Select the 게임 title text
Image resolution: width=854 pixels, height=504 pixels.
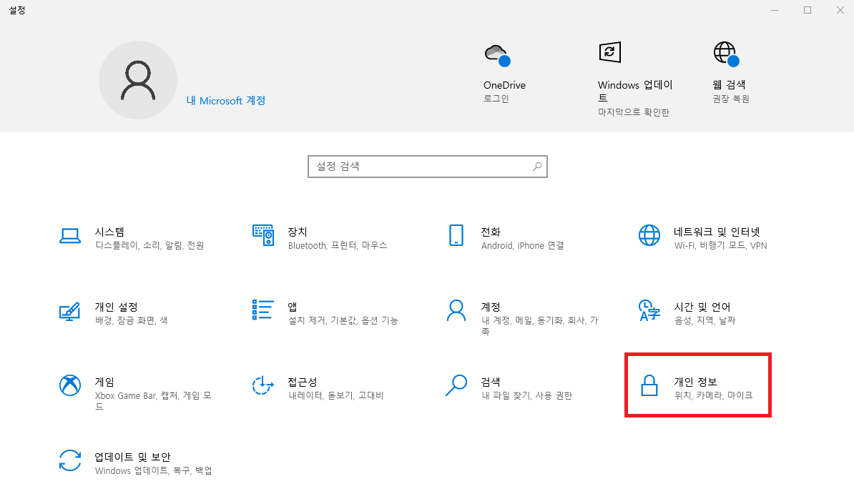pyautogui.click(x=104, y=382)
